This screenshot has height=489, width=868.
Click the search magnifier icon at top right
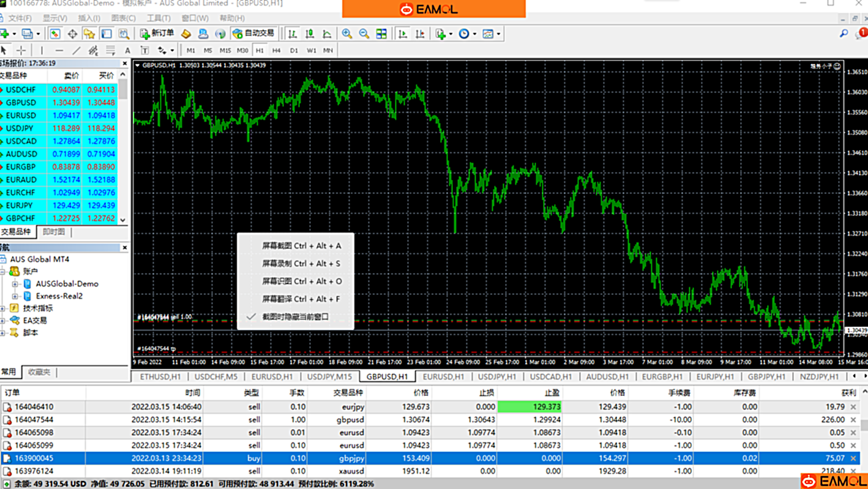point(844,34)
